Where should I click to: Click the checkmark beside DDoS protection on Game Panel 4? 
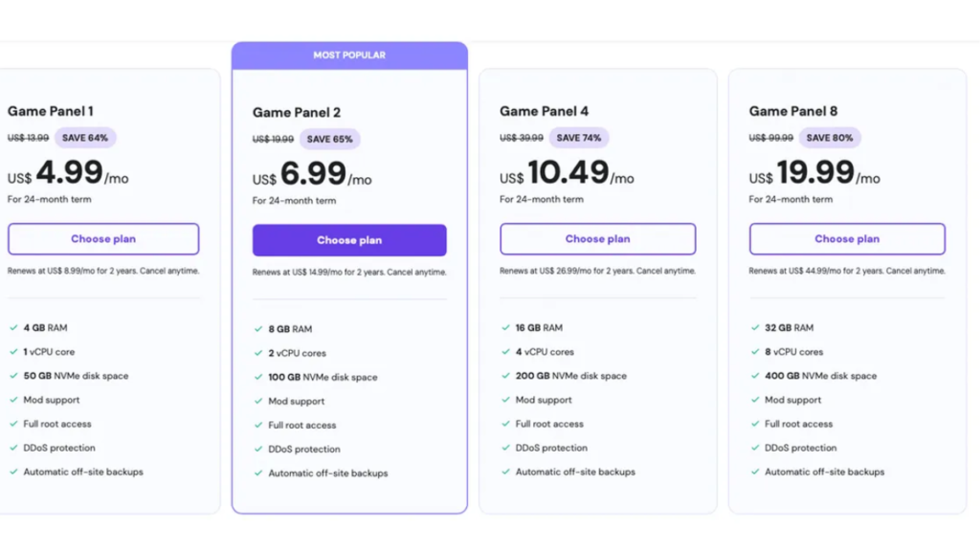pyautogui.click(x=505, y=448)
